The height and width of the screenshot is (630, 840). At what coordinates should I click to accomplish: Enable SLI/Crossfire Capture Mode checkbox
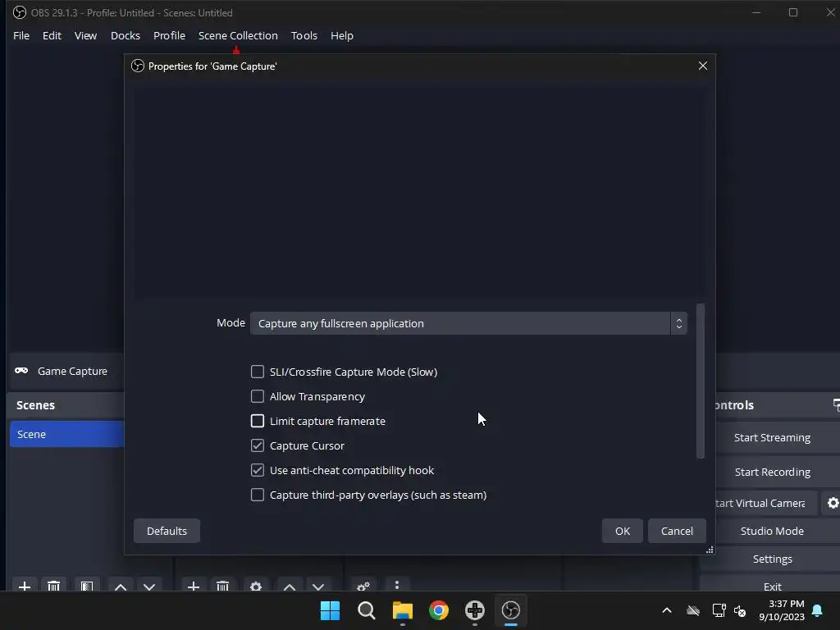click(x=257, y=372)
